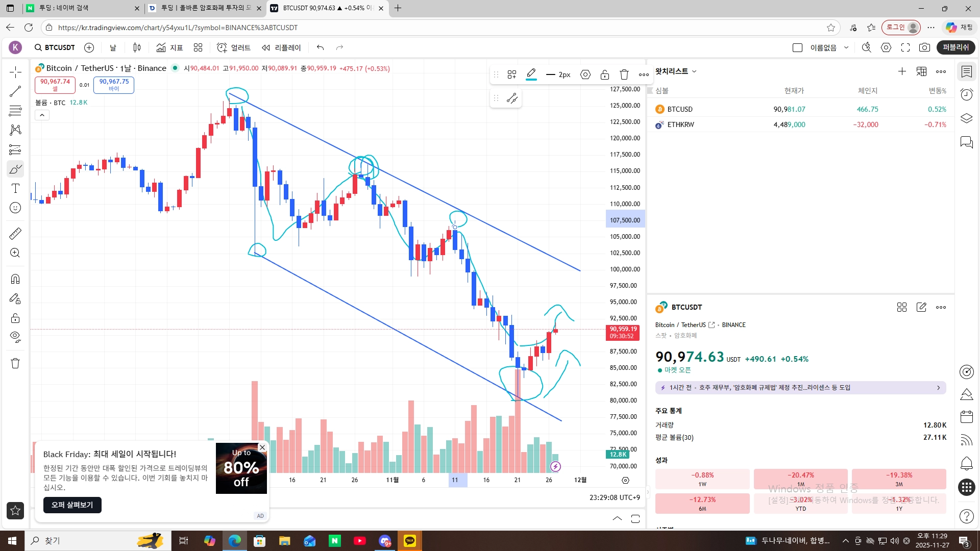Open drawing settings gear in floating toolbar

coord(585,74)
